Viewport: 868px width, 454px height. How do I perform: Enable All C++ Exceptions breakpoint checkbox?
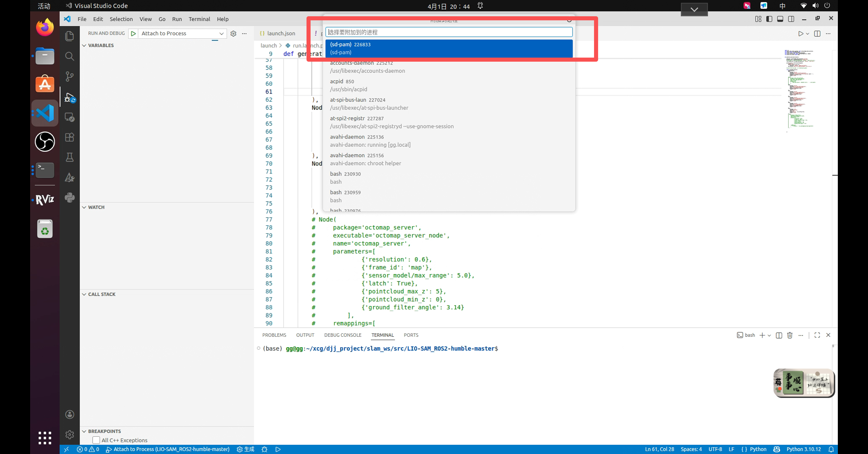click(x=96, y=440)
